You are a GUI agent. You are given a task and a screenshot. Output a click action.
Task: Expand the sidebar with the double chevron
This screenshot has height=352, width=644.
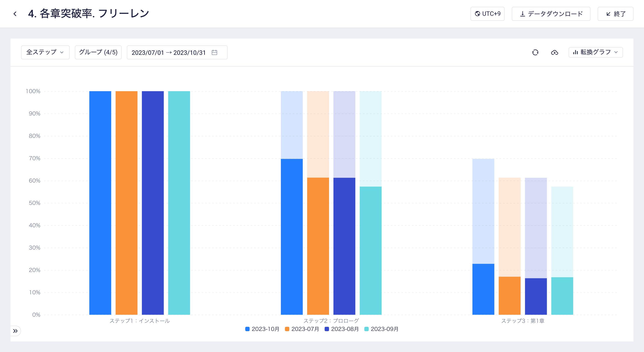click(x=15, y=331)
